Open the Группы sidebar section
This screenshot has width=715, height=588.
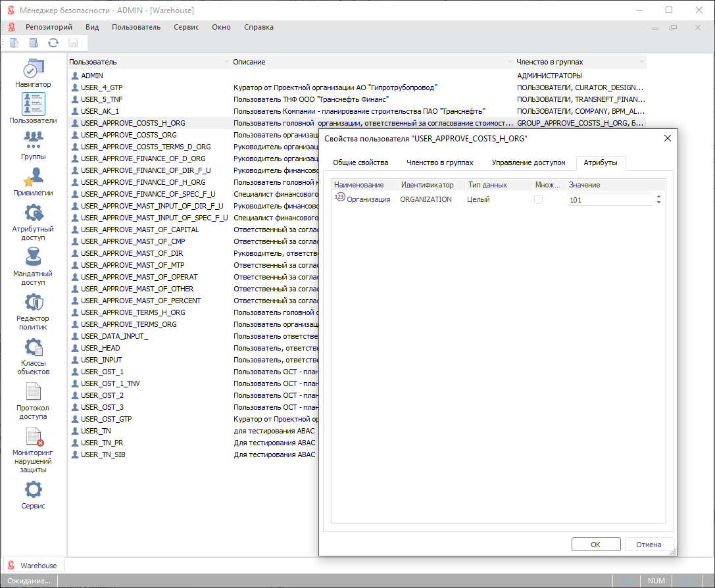click(34, 140)
